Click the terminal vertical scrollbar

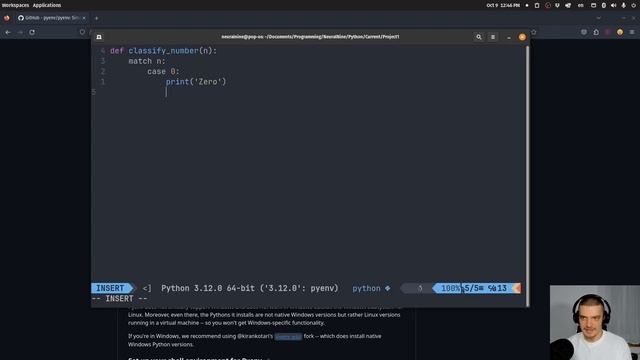tap(527, 176)
